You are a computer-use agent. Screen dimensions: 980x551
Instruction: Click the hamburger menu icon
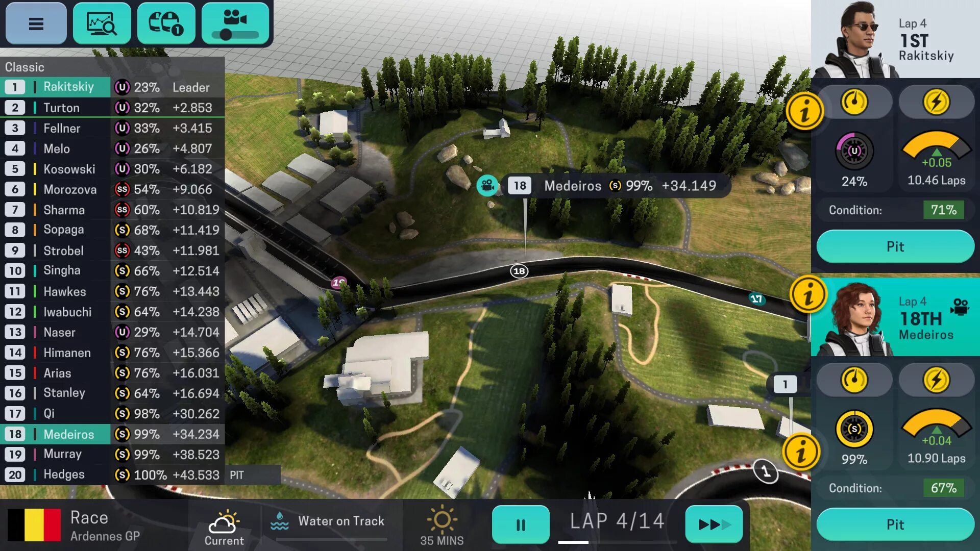pyautogui.click(x=36, y=23)
